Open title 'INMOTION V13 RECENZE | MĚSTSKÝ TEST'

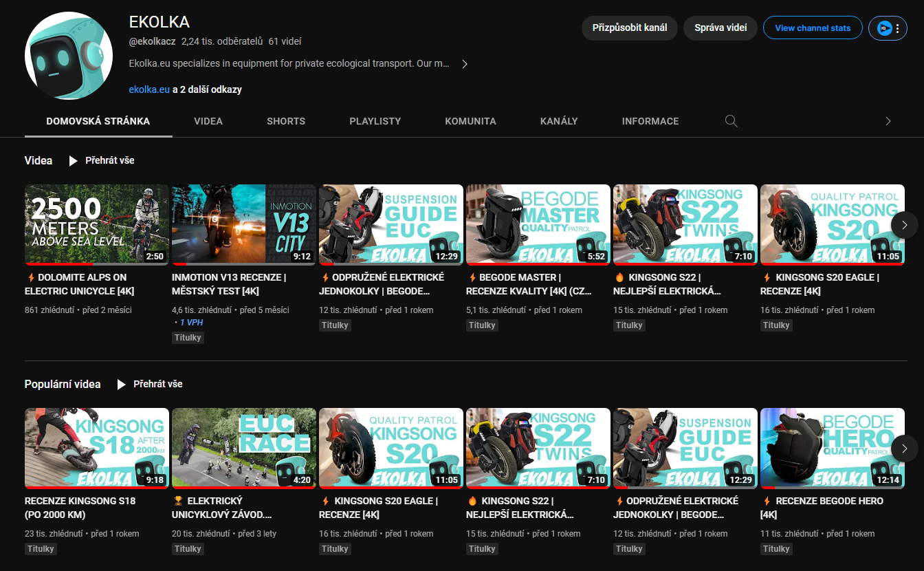tap(229, 284)
